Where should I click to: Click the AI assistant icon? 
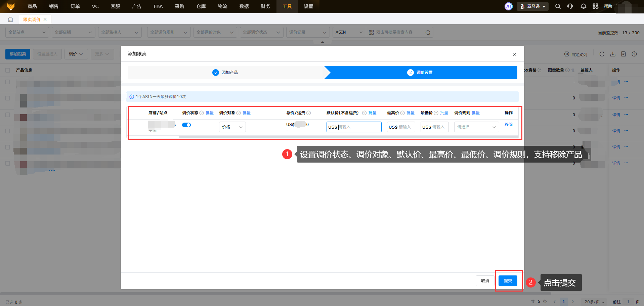508,6
